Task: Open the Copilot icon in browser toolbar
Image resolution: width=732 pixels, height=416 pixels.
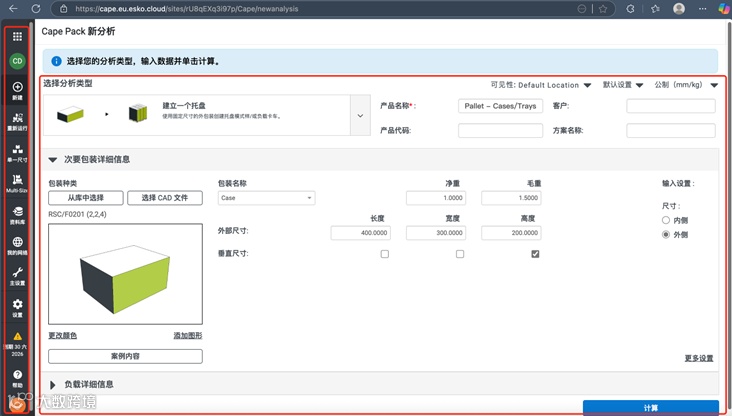Action: click(724, 8)
